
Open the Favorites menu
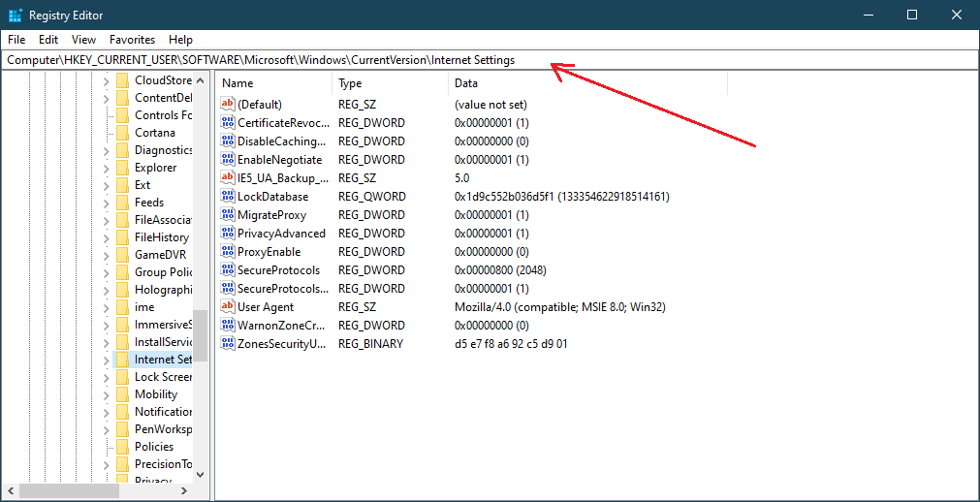tap(132, 40)
